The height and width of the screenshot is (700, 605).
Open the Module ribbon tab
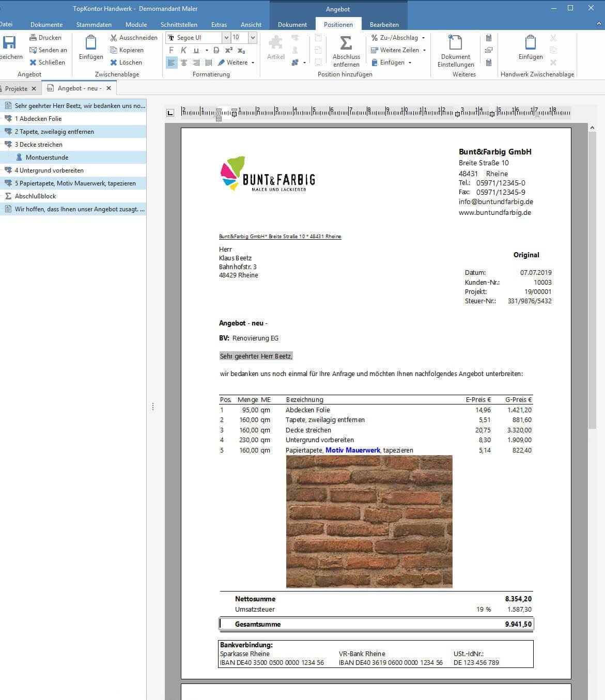pyautogui.click(x=136, y=24)
